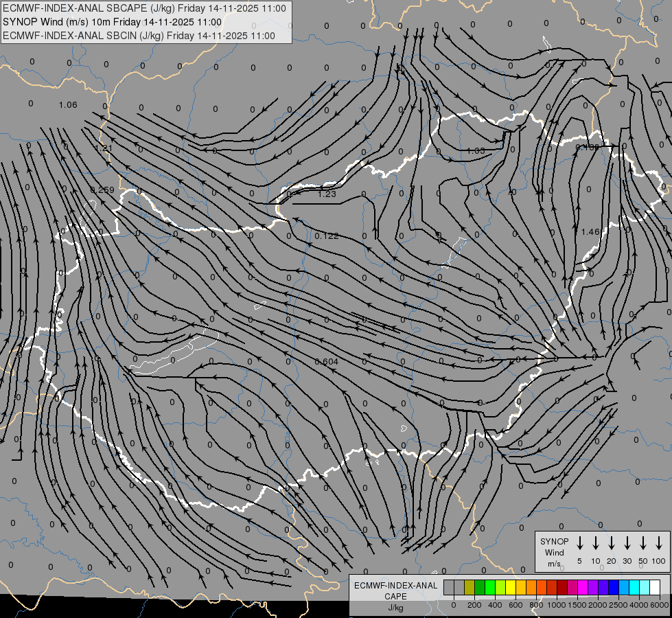The image size is (672, 618).
Task: Click the '1000' tick label on colorbar
Action: tap(556, 605)
